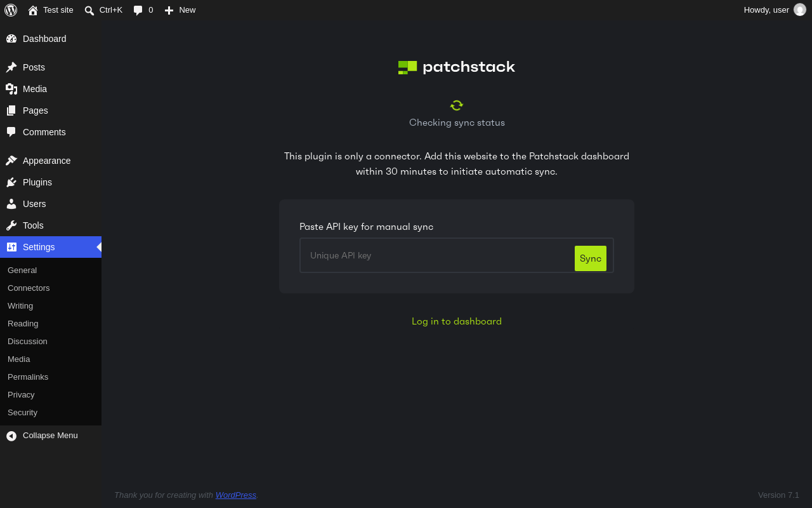Click the Version 7.1 footer text
812x508 pixels.
778,495
